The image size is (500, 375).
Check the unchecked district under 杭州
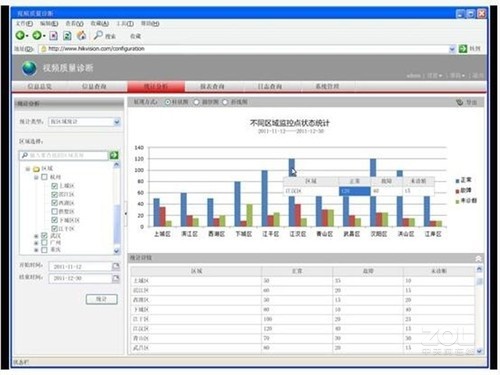(x=55, y=211)
